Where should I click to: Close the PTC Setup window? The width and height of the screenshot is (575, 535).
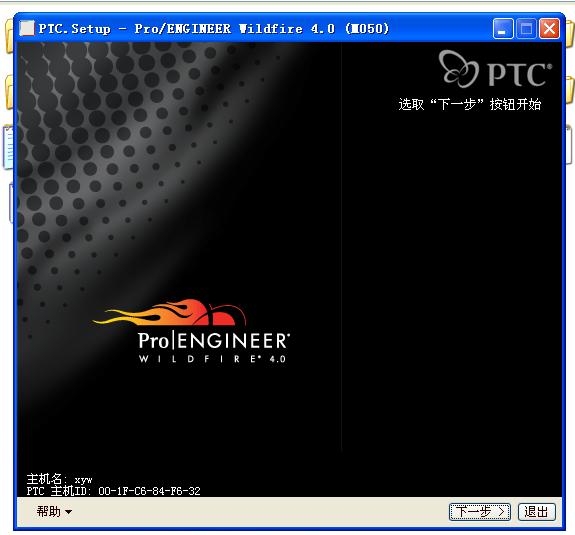[x=549, y=29]
